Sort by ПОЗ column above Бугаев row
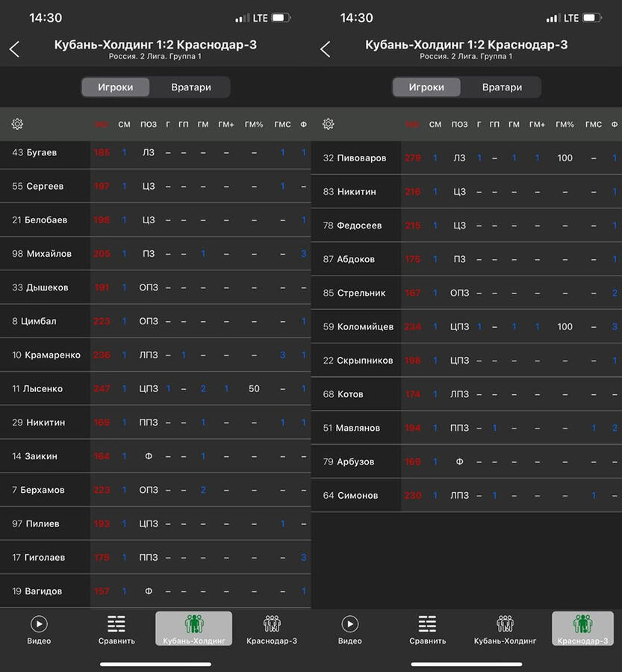 pos(149,124)
